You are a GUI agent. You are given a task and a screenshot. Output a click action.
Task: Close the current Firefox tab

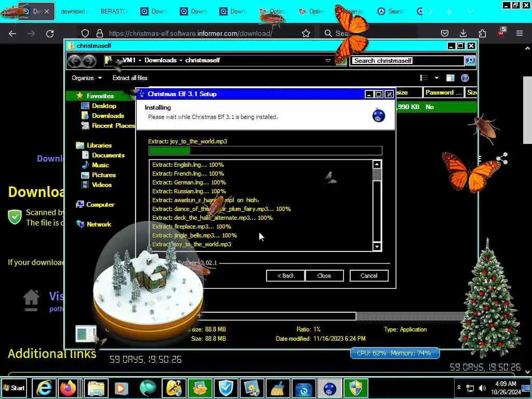(47, 11)
